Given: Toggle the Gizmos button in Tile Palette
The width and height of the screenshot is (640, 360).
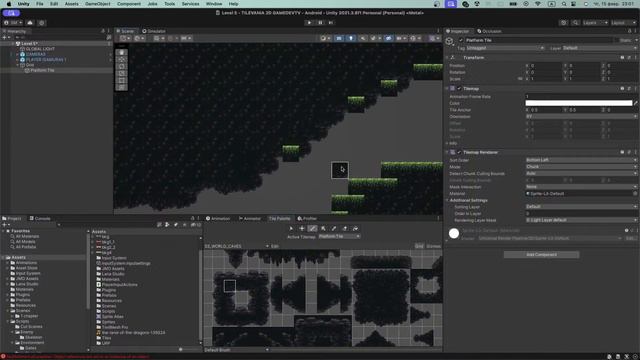Looking at the screenshot, I should (433, 246).
